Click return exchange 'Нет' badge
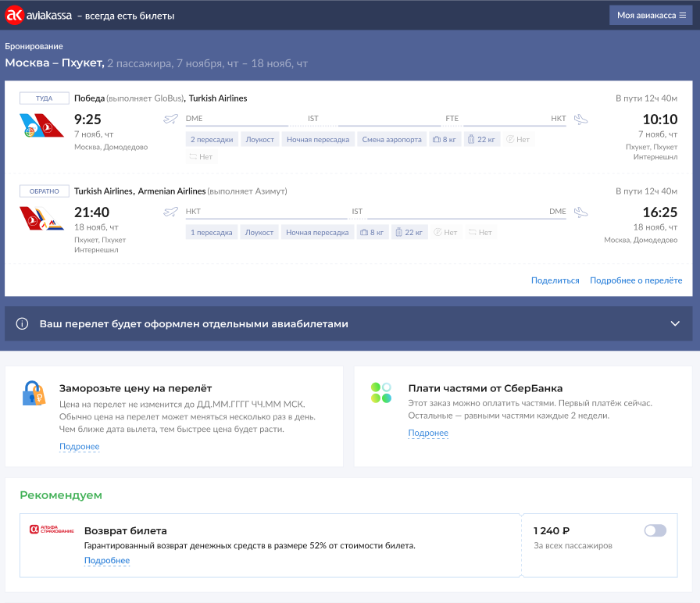 click(x=480, y=233)
